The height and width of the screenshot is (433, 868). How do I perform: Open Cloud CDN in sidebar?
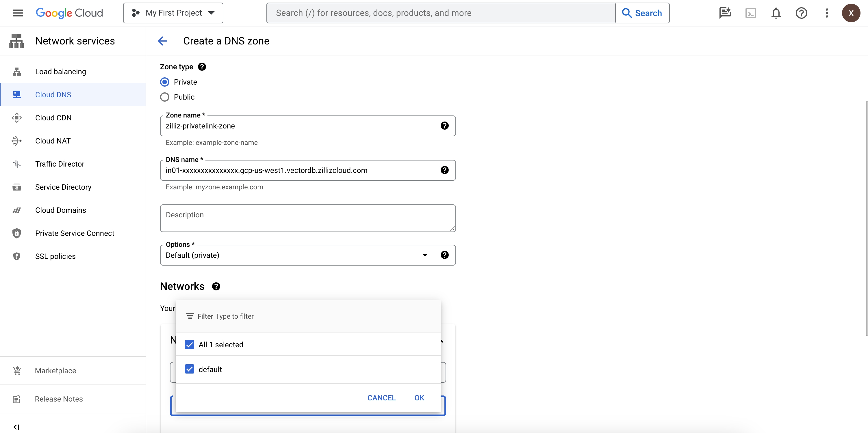coord(53,117)
